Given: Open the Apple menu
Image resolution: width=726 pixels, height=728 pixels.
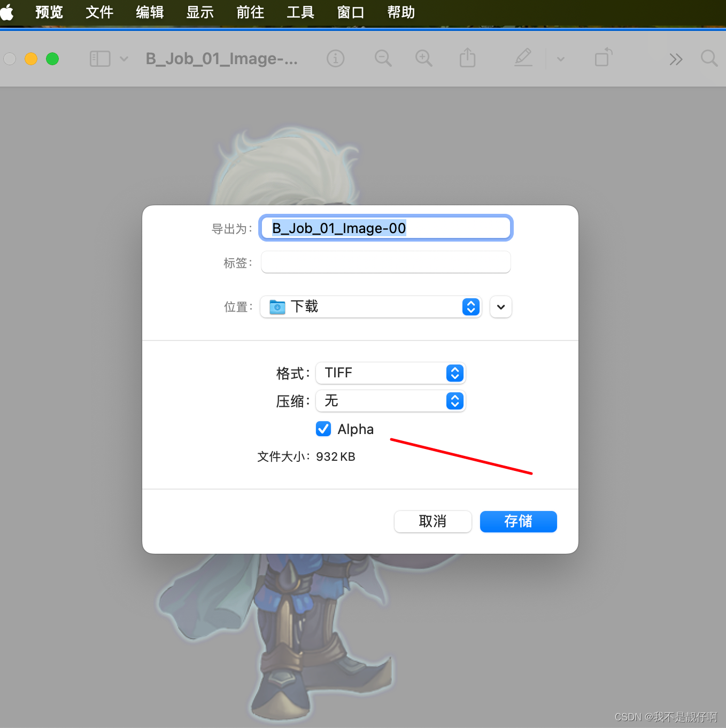Looking at the screenshot, I should (x=6, y=12).
